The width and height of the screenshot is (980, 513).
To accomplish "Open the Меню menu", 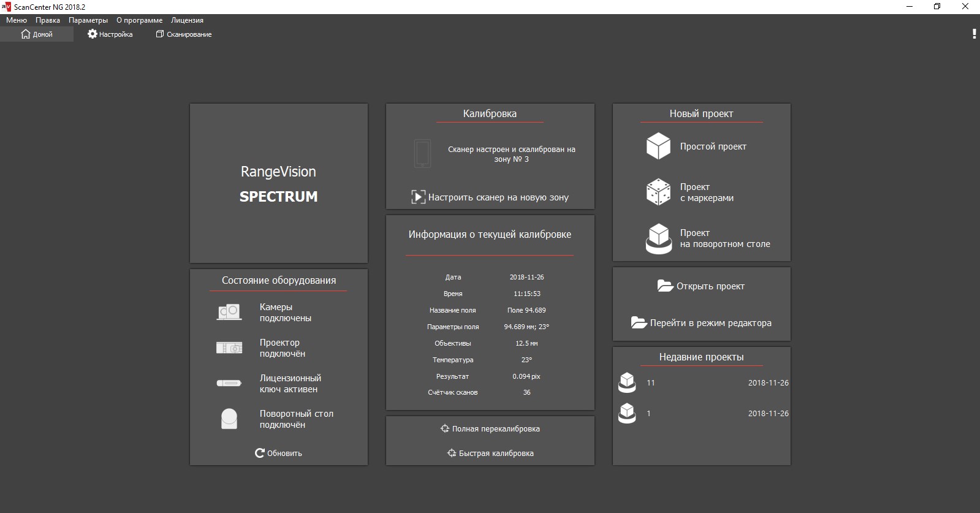I will click(x=17, y=20).
